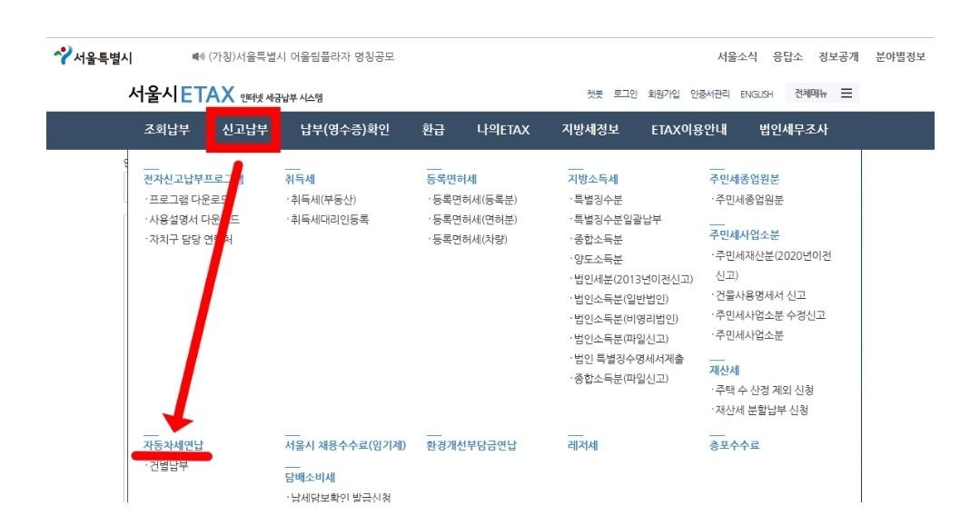Open the 납부(영수증)확인 menu
Image resolution: width=980 pixels, height=516 pixels.
pos(345,130)
